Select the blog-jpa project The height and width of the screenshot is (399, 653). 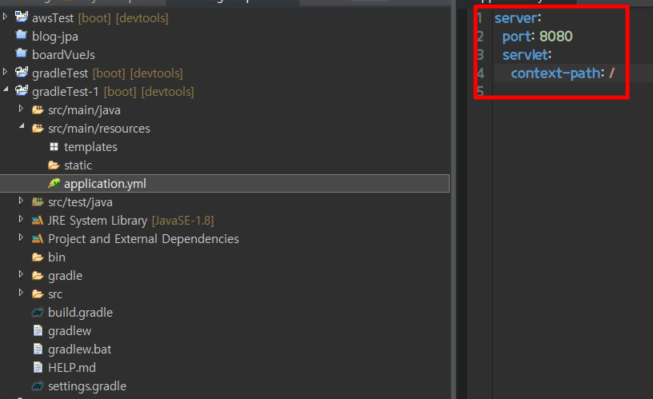(x=55, y=37)
